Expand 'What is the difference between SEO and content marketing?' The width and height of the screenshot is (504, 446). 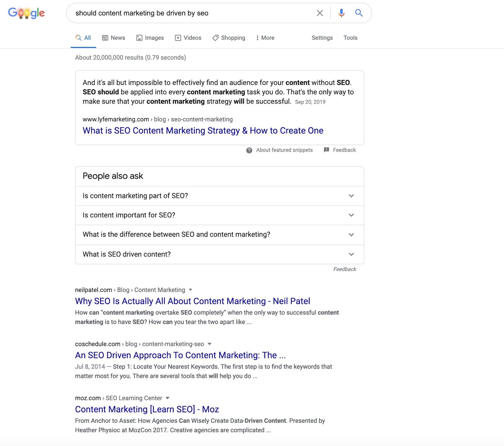220,235
